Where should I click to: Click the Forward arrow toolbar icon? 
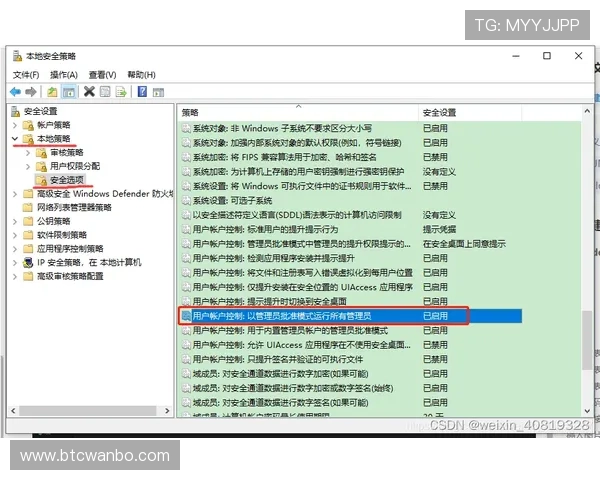(31, 92)
